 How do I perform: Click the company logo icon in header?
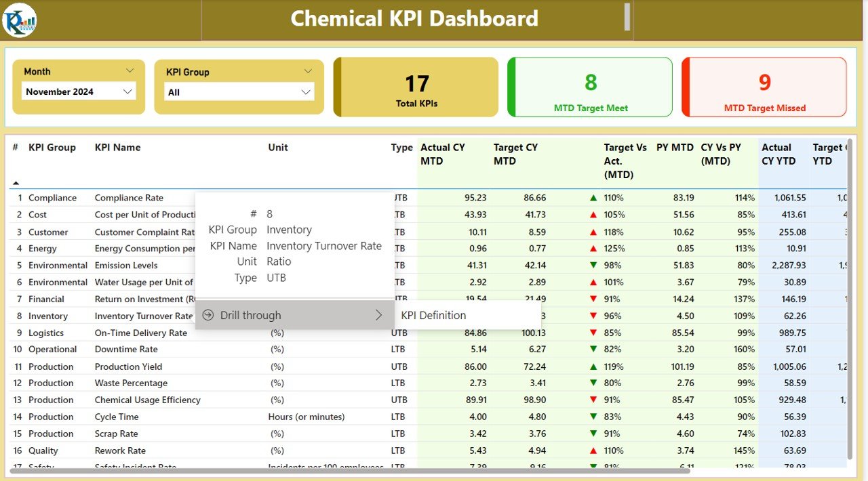click(20, 20)
